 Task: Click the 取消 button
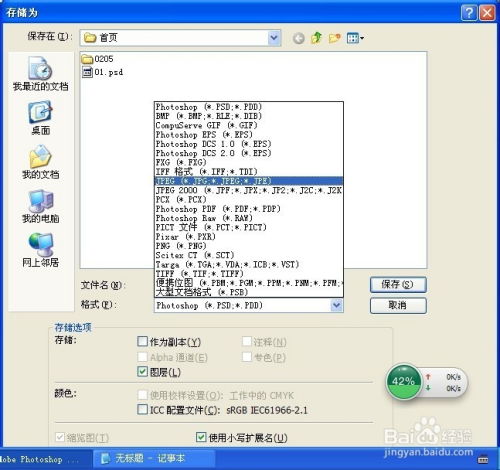pyautogui.click(x=398, y=305)
